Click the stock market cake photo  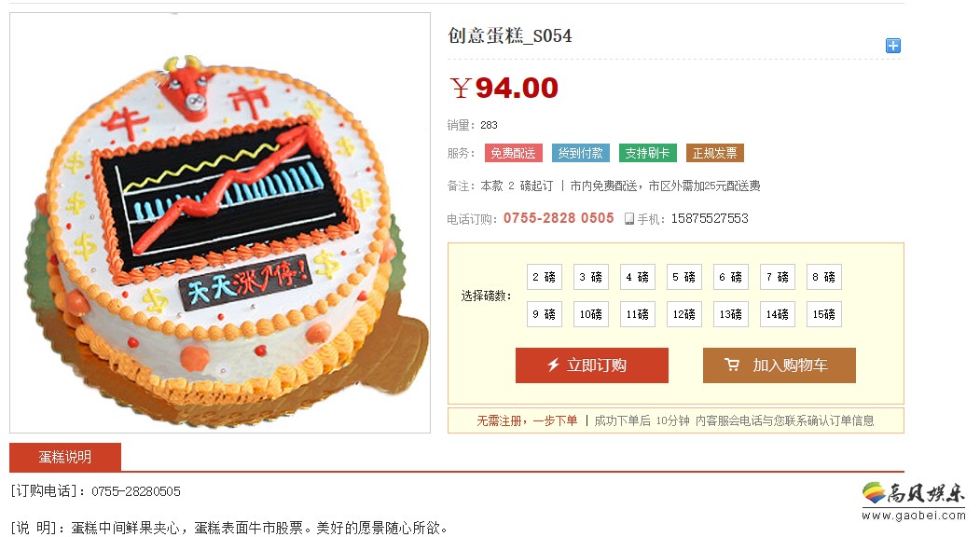point(220,223)
